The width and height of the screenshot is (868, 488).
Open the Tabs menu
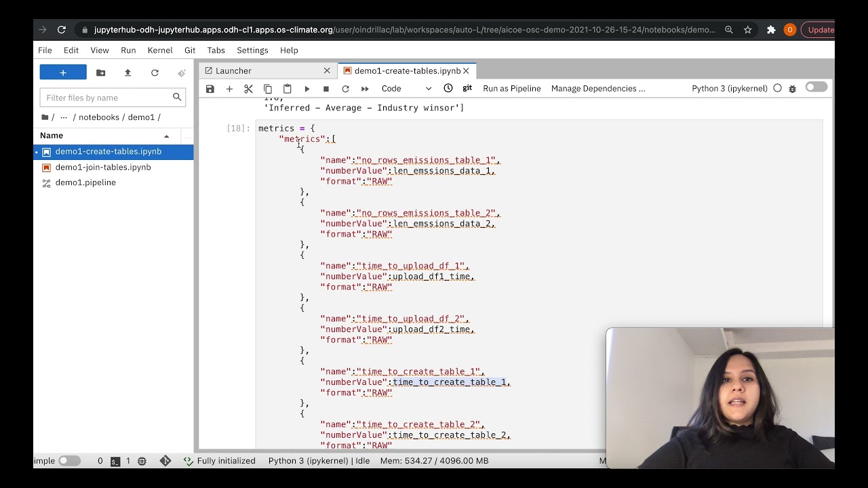[216, 50]
